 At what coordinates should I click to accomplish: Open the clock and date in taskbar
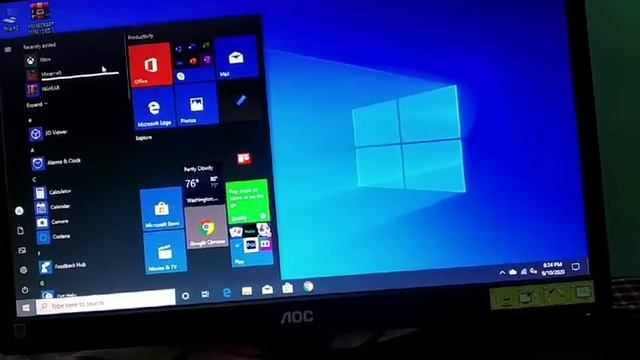(x=553, y=269)
